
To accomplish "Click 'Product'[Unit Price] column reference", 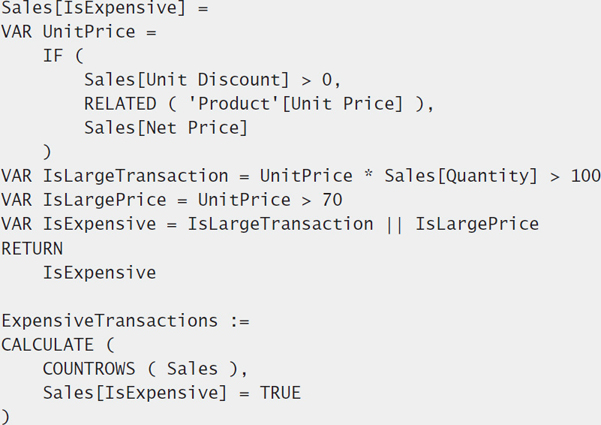I will tap(296, 104).
